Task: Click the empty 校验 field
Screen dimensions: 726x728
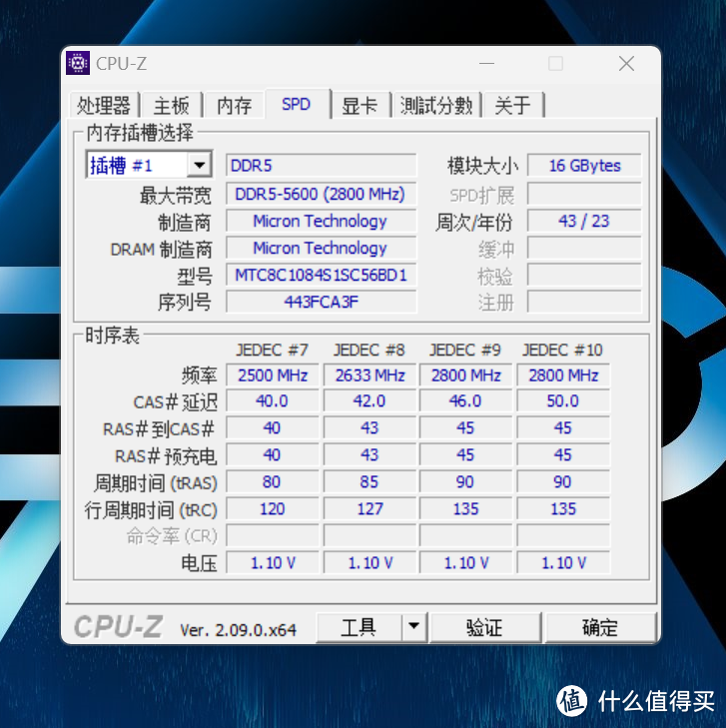Action: [584, 276]
